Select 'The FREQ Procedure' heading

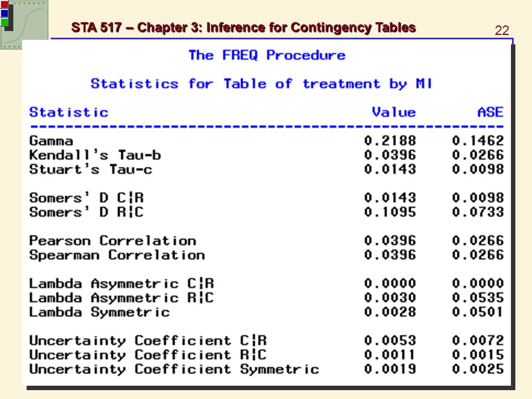267,55
